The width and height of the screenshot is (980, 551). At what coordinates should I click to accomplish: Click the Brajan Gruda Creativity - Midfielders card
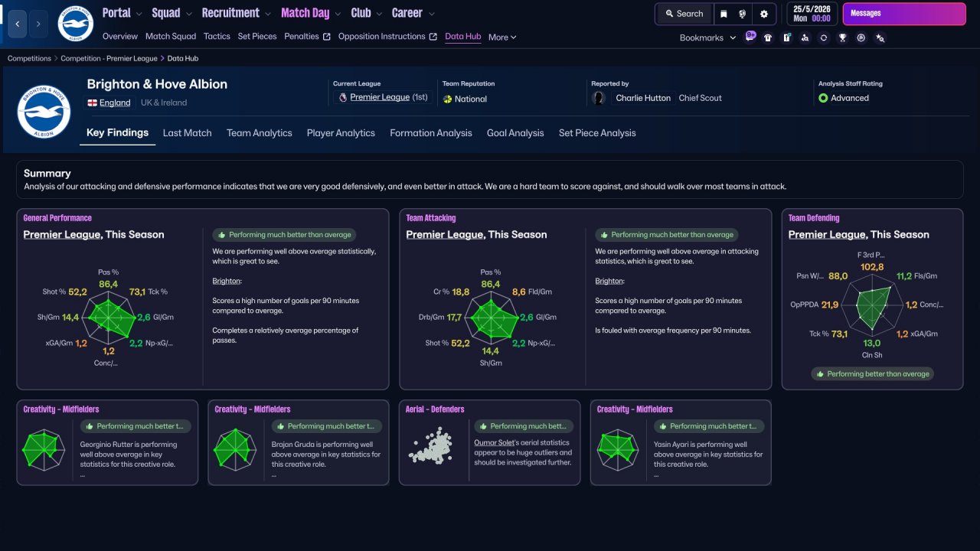click(x=299, y=442)
